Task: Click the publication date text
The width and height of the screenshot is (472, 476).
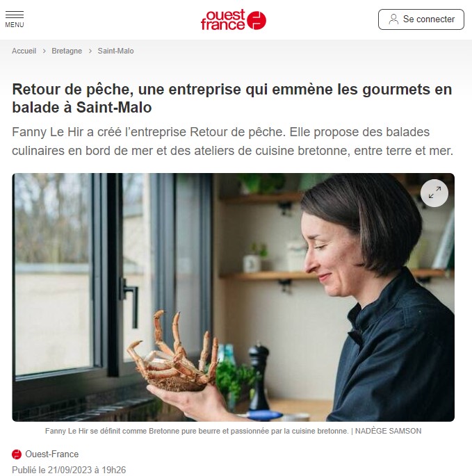Action: 69,470
